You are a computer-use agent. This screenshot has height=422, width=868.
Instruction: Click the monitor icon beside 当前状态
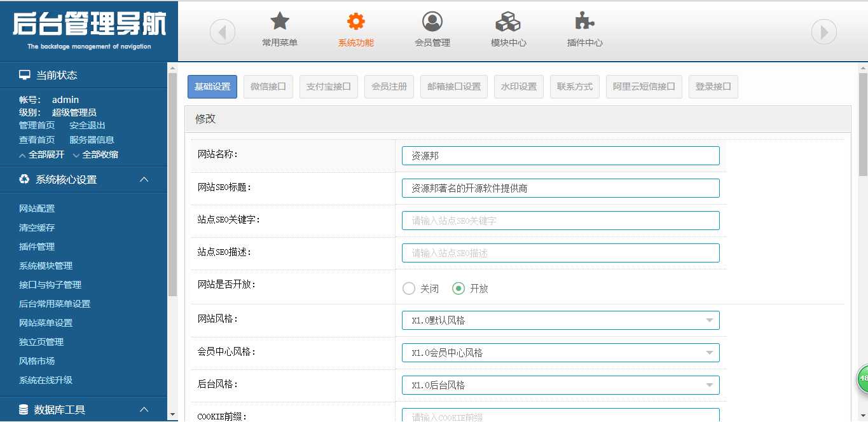(25, 75)
